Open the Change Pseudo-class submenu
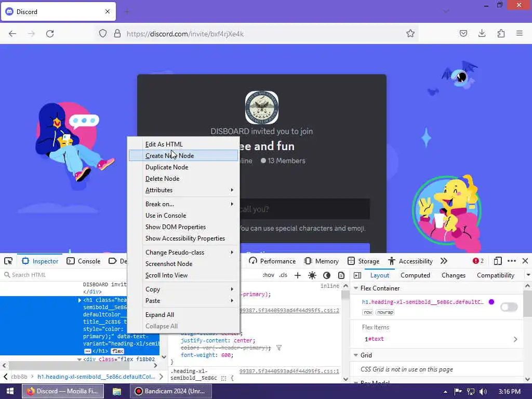This screenshot has width=532, height=399. tap(183, 252)
